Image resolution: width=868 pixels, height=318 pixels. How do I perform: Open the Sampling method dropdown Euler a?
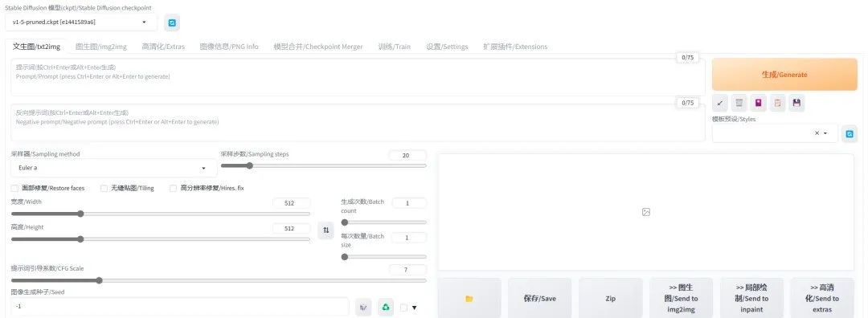tap(113, 168)
